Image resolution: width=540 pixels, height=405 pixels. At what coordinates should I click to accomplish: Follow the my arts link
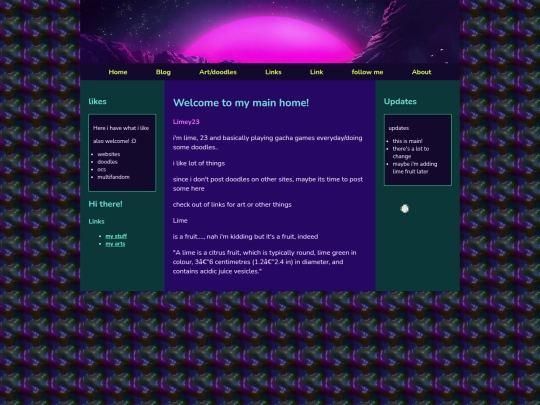pyautogui.click(x=115, y=243)
